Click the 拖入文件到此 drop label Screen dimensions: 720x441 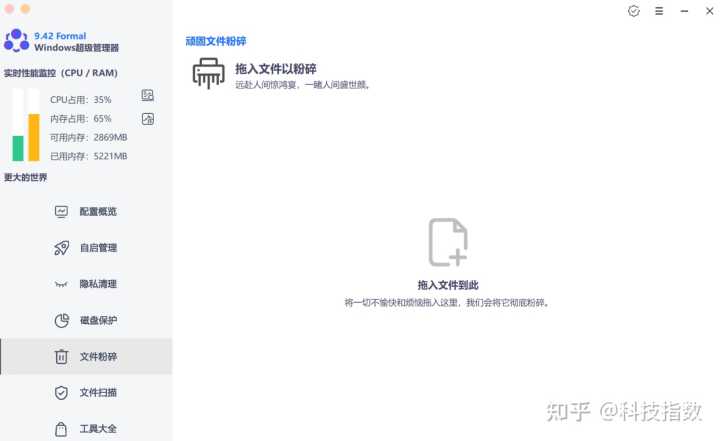click(x=448, y=285)
